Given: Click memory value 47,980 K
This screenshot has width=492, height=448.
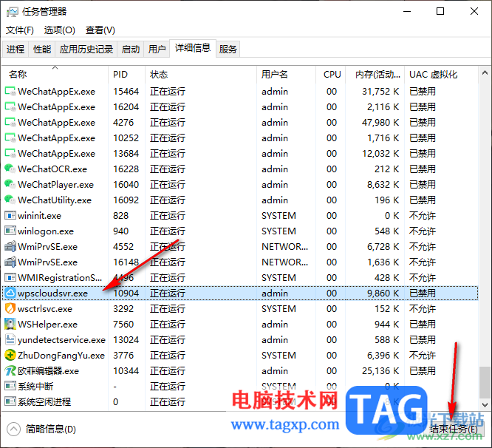Looking at the screenshot, I should 380,123.
